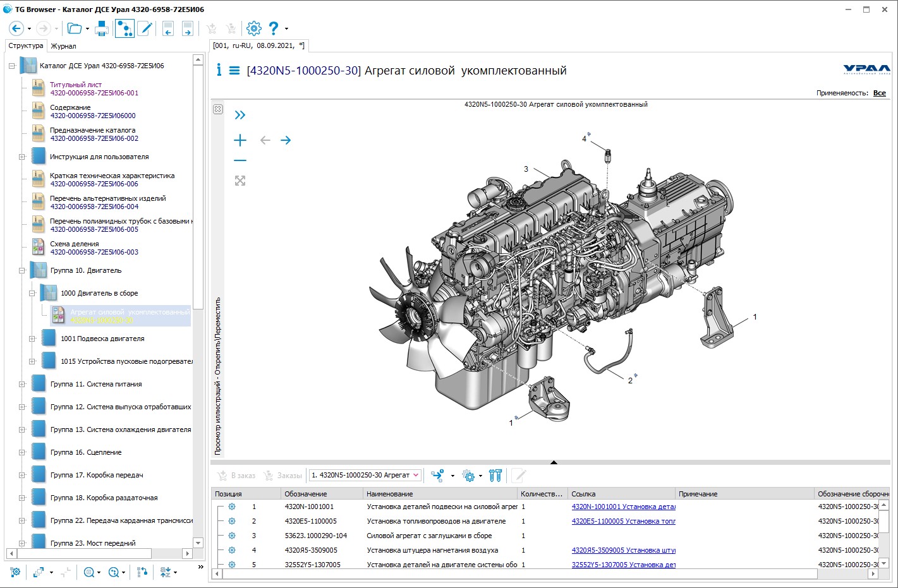Click expand-all windows icon bottom toolbar

(x=39, y=572)
